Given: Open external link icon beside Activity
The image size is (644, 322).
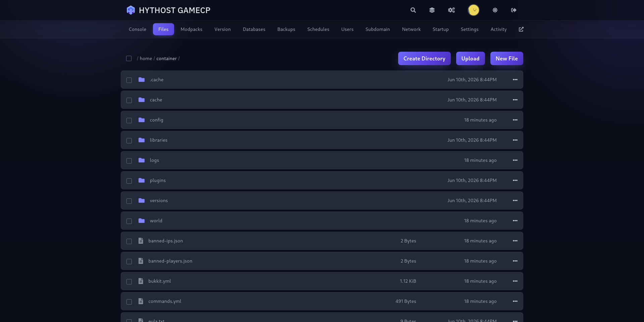Looking at the screenshot, I should pyautogui.click(x=521, y=29).
